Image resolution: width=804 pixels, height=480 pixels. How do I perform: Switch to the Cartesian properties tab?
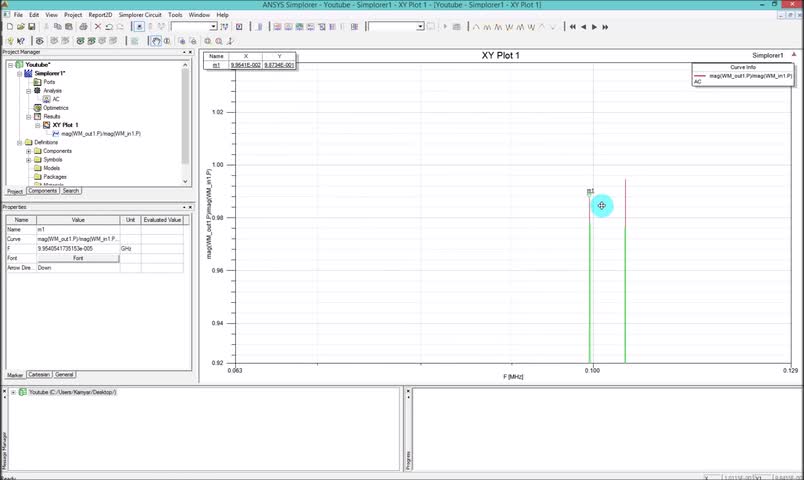[x=39, y=375]
